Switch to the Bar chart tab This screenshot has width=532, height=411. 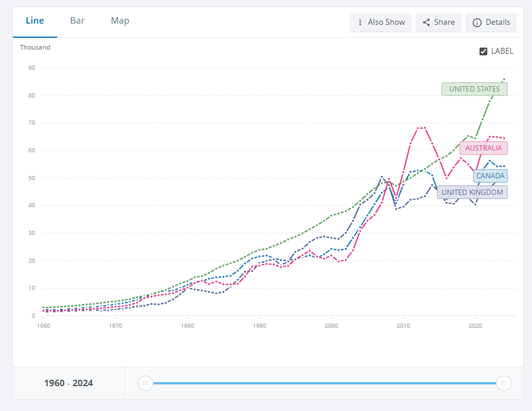pyautogui.click(x=77, y=21)
